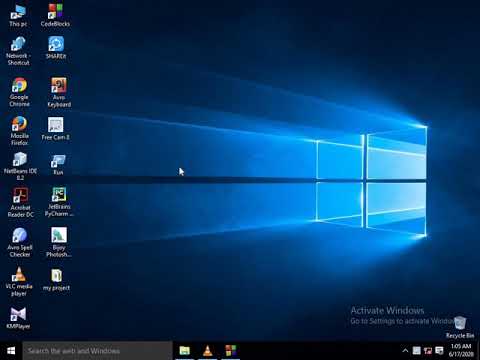Screen dimensions: 480x360
Task: Open the Recycle Bin desktop icon
Action: click(460, 327)
